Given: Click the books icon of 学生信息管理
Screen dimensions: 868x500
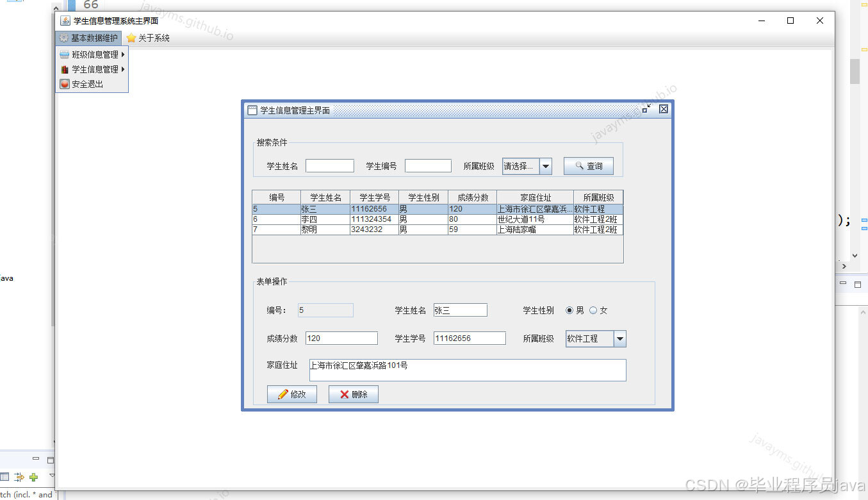Looking at the screenshot, I should click(x=64, y=69).
